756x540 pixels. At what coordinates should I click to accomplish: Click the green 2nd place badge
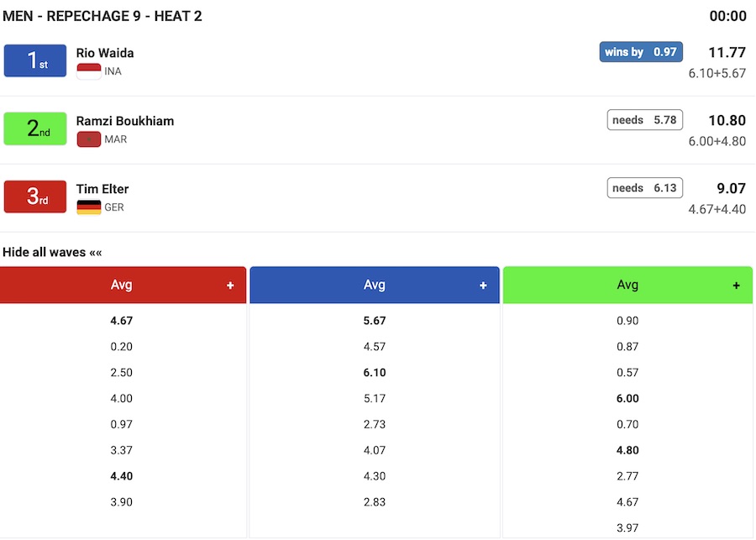35,128
